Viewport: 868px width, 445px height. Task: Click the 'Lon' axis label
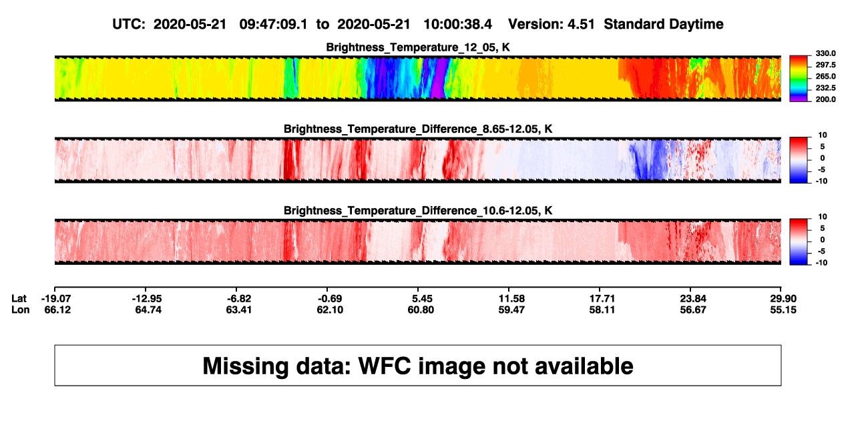click(x=21, y=310)
